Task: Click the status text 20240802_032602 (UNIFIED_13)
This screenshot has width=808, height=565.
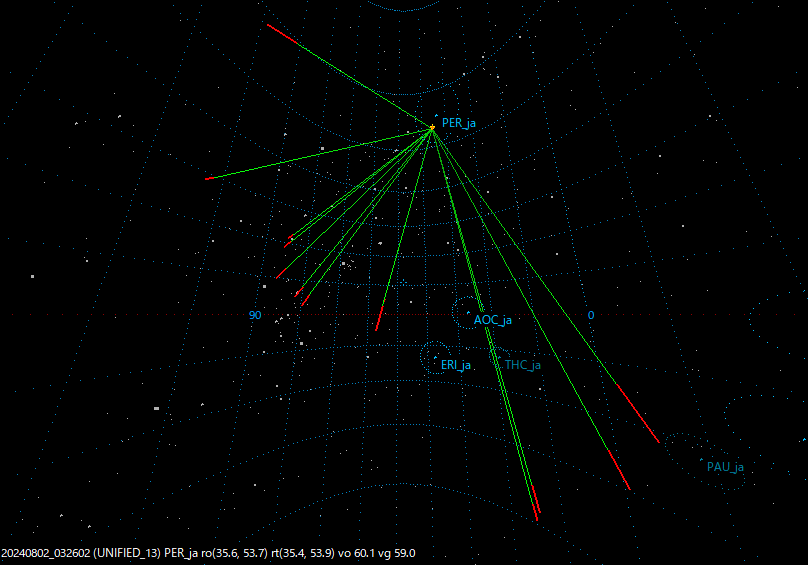Action: [x=81, y=553]
